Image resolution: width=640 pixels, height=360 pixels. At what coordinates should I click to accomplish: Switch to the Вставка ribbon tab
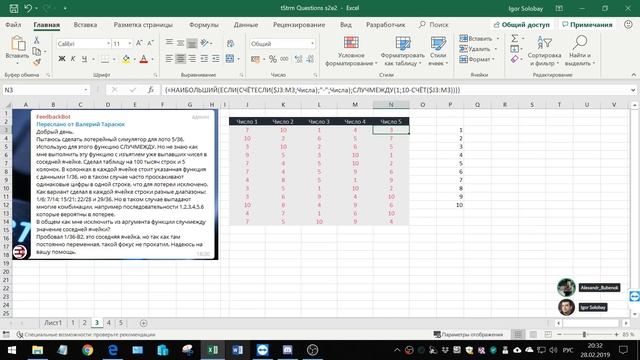pyautogui.click(x=85, y=24)
